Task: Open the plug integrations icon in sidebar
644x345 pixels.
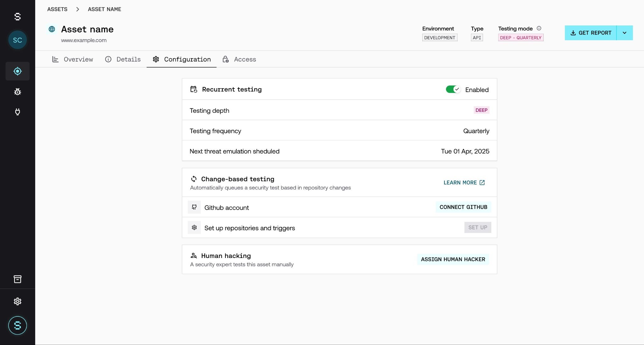Action: pos(18,112)
